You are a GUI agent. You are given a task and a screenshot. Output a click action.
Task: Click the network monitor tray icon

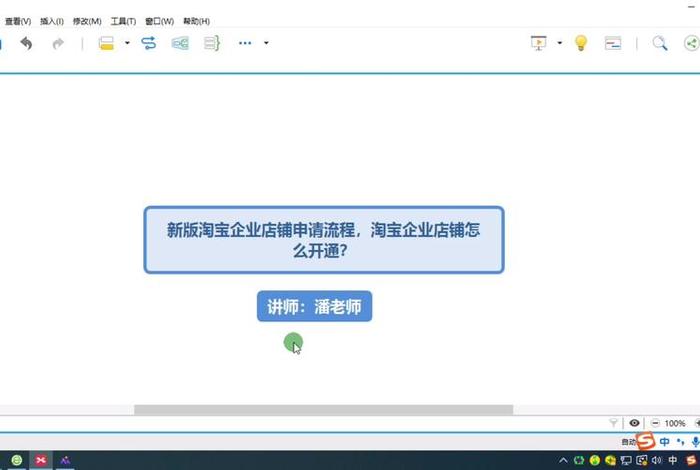tap(626, 460)
